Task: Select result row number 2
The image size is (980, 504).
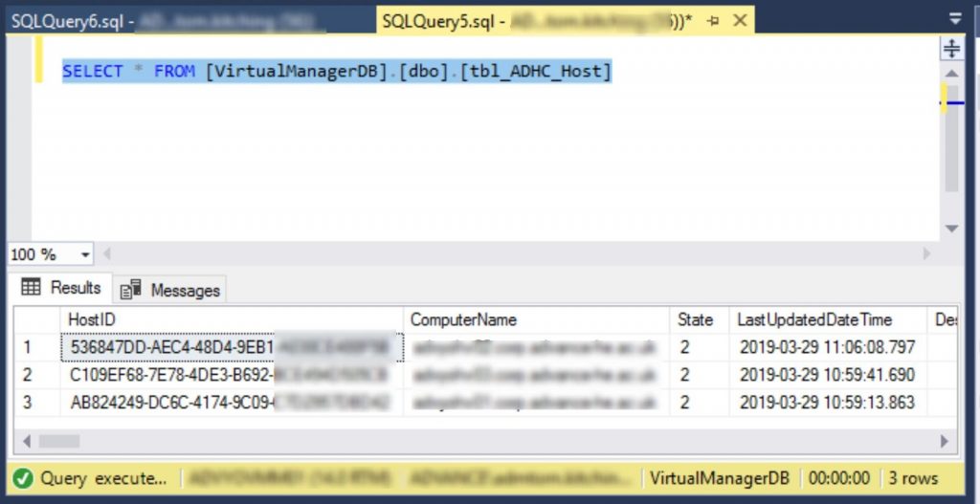Action: (x=37, y=375)
